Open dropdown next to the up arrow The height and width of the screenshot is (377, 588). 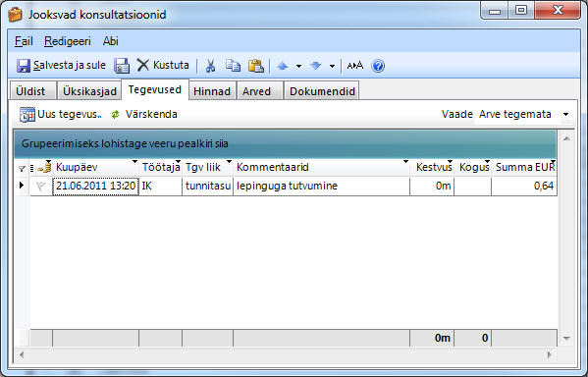(298, 67)
